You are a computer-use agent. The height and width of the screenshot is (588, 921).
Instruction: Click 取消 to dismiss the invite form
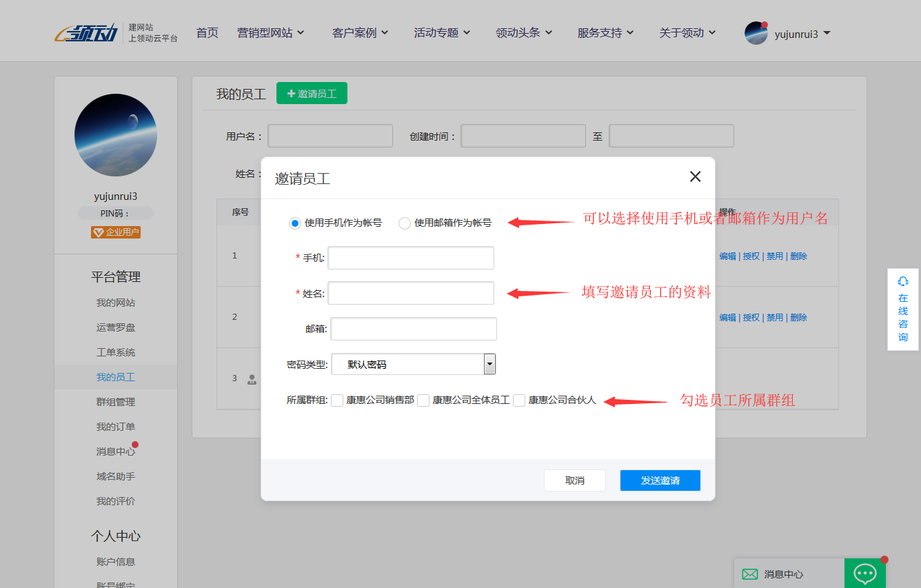[575, 480]
